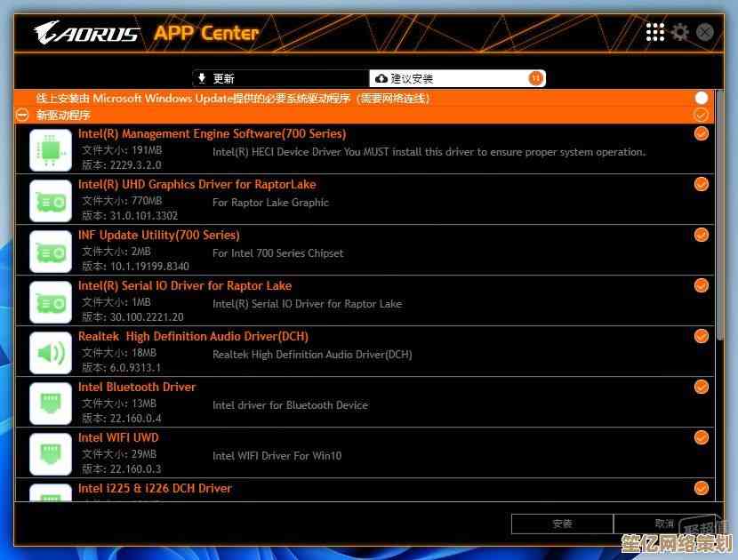Image resolution: width=738 pixels, height=560 pixels.
Task: Collapse the 新驱动程序 section
Action: [x=23, y=115]
